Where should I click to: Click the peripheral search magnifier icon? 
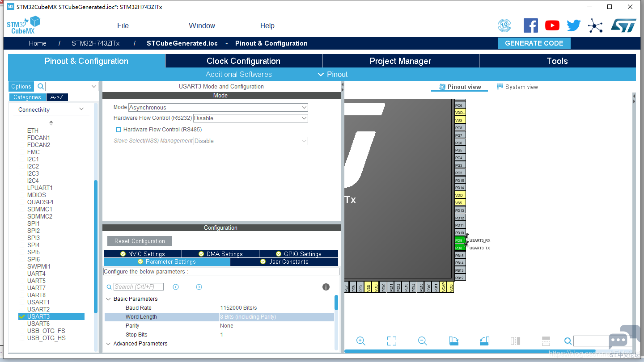[41, 86]
